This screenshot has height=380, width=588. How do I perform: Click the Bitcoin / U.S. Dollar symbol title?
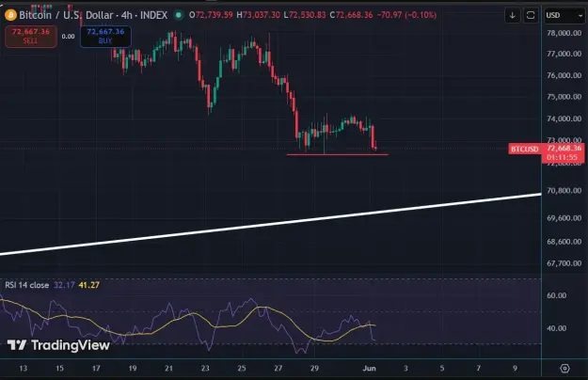coord(67,15)
